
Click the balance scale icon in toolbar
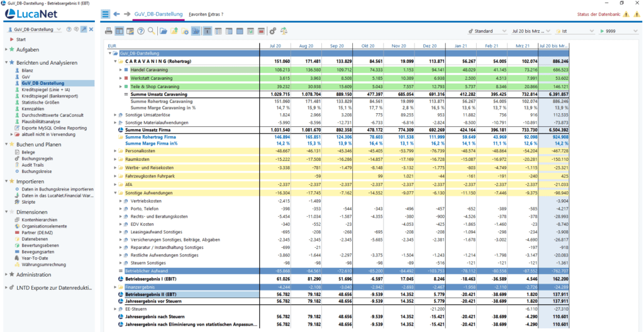tap(284, 30)
